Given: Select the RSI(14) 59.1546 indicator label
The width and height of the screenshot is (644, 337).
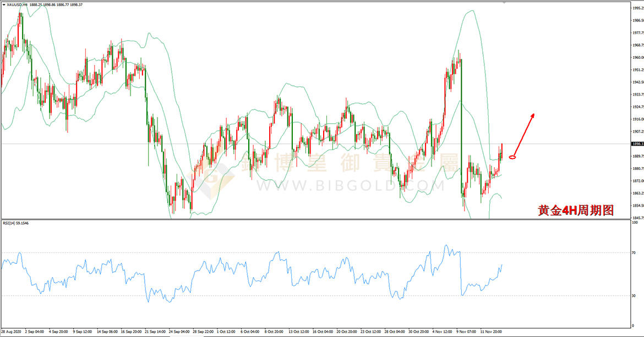Looking at the screenshot, I should (x=15, y=223).
